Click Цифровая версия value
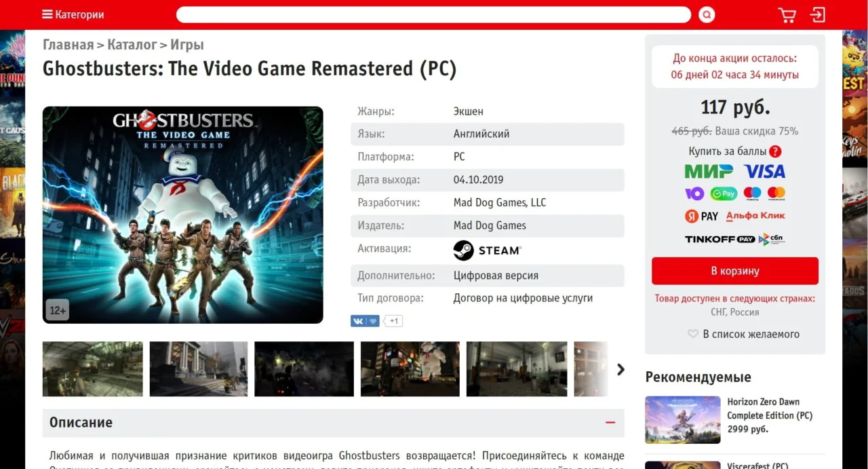 click(x=496, y=276)
